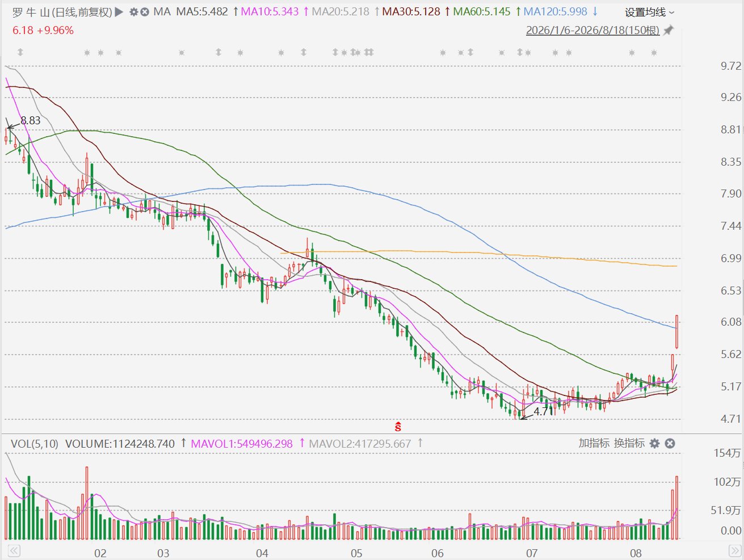Click the VOLUME:1124248.740 value
This screenshot has width=744, height=560.
tap(120, 444)
